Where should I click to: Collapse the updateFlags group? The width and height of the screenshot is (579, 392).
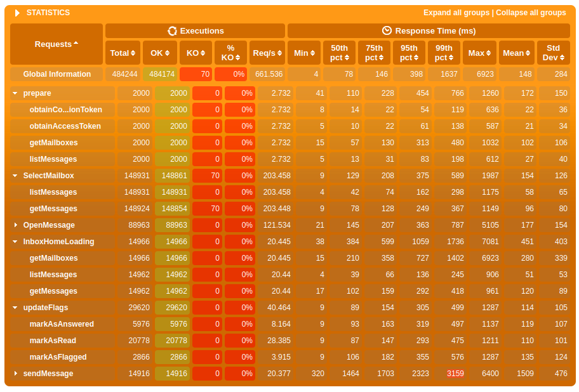coord(15,308)
